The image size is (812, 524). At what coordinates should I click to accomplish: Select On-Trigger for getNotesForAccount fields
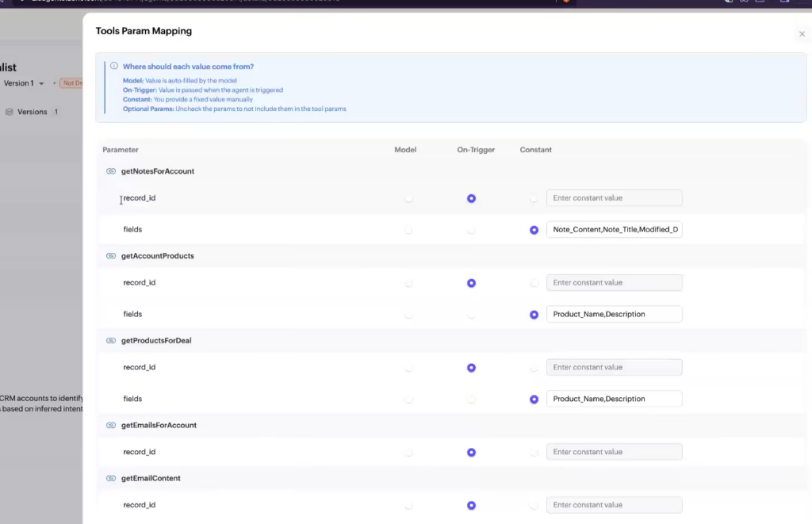471,230
